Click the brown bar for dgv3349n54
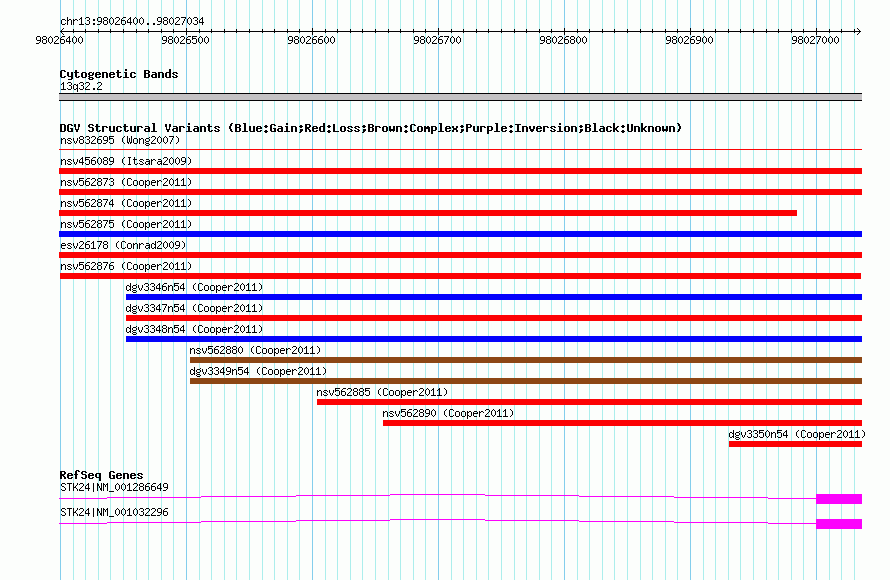890x580 pixels. pos(526,381)
